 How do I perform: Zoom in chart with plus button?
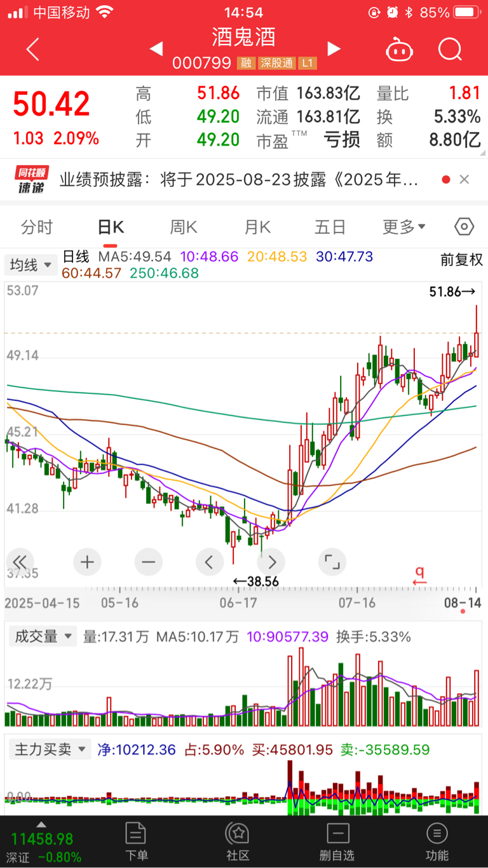(x=87, y=562)
